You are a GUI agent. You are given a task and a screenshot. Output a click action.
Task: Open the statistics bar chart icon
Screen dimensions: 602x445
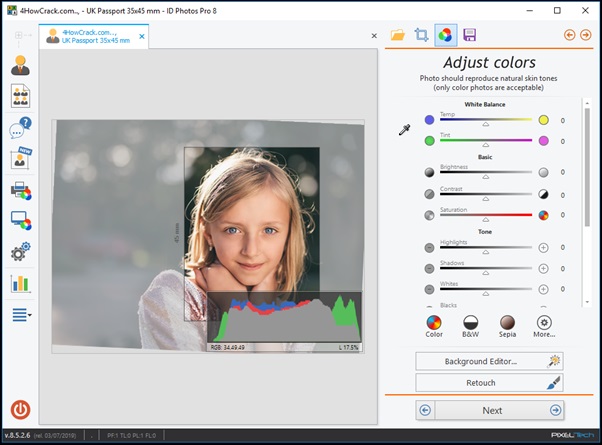click(20, 284)
